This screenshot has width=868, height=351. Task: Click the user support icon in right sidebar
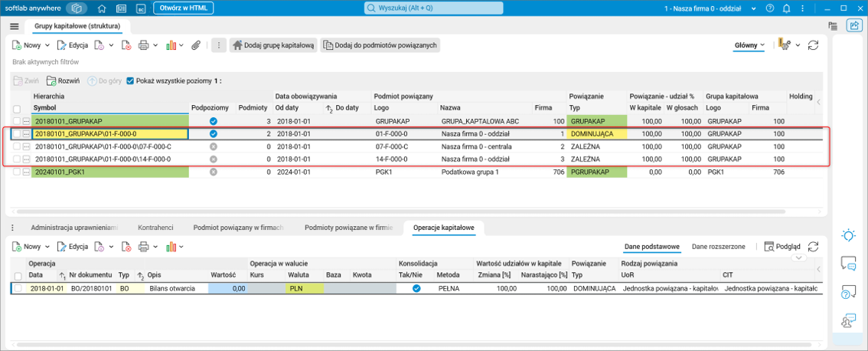pos(848,320)
